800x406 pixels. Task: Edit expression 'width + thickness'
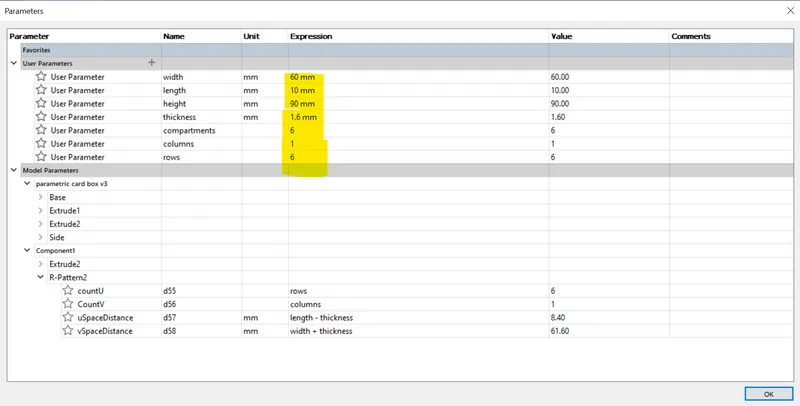(418, 331)
